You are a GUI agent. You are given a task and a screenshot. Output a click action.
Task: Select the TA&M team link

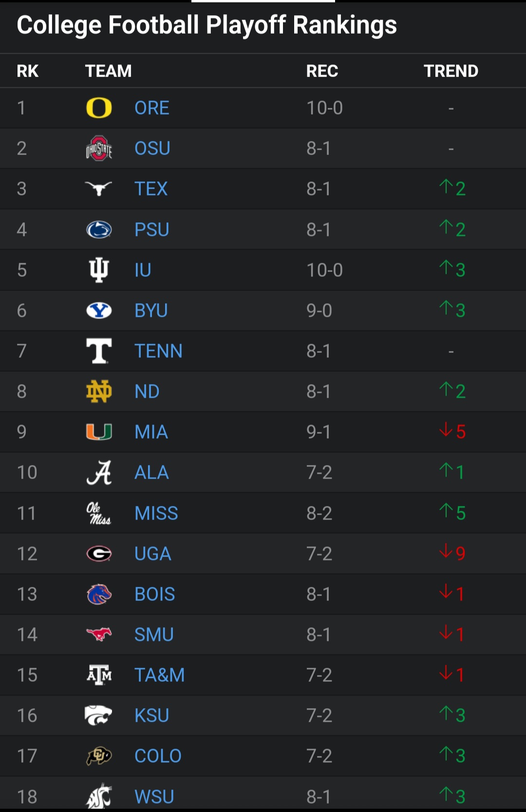(x=160, y=675)
